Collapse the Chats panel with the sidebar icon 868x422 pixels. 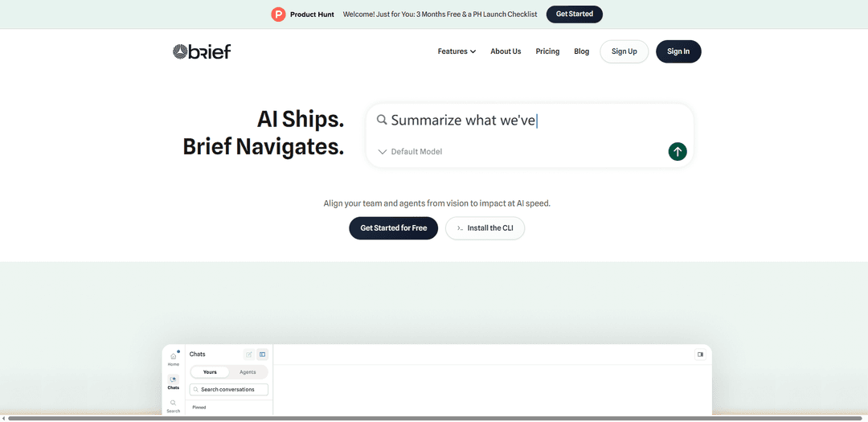point(262,354)
